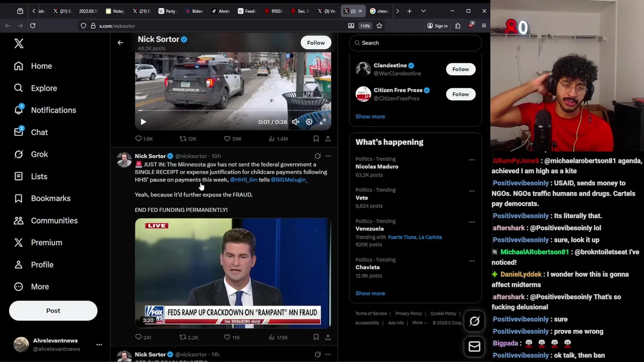Open more options for Vete trend

tap(472, 191)
